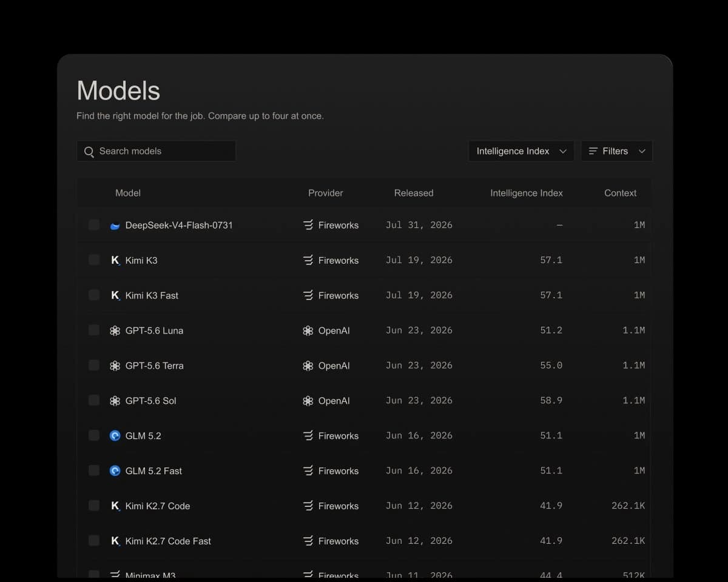Check the GPT-5.6 Terra checkbox
This screenshot has width=728, height=582.
pyautogui.click(x=94, y=366)
